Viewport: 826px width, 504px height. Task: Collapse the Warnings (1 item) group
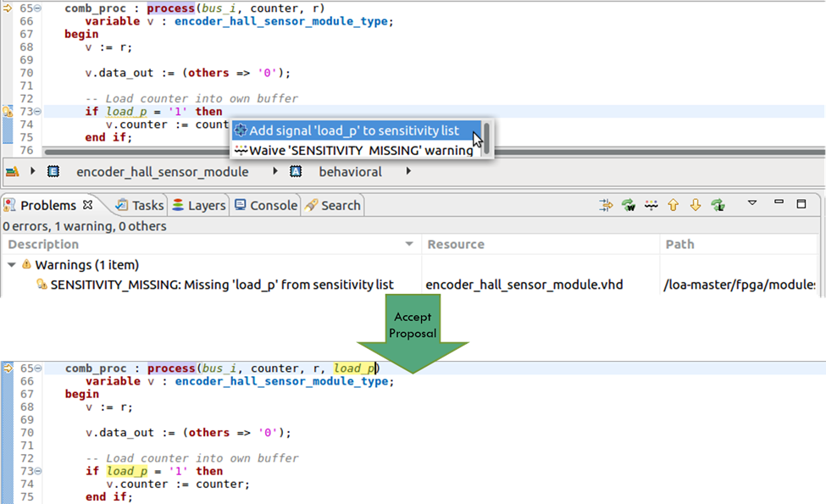(12, 265)
